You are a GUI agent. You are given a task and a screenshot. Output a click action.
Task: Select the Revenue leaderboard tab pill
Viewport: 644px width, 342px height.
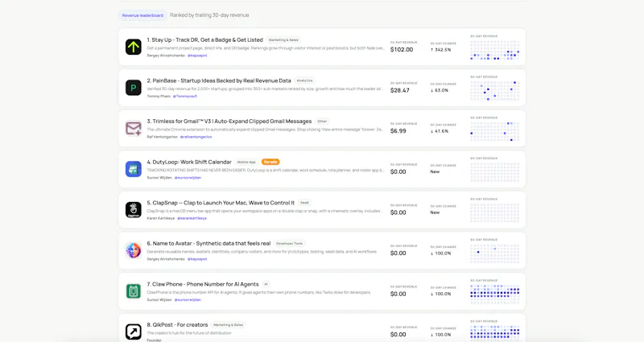point(142,15)
